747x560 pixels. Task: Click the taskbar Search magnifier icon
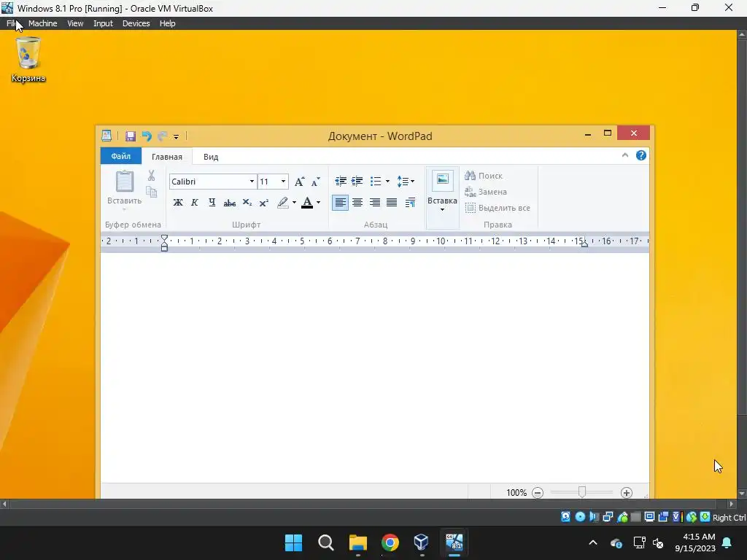(326, 542)
